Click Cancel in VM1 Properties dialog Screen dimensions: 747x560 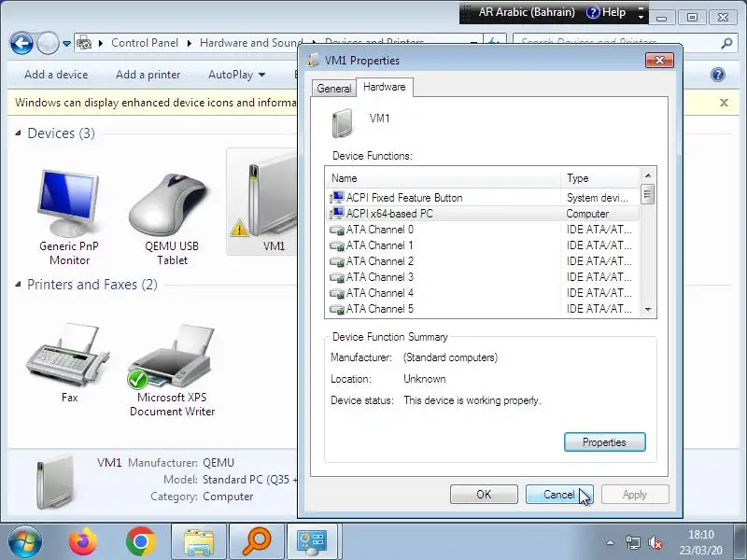[558, 495]
